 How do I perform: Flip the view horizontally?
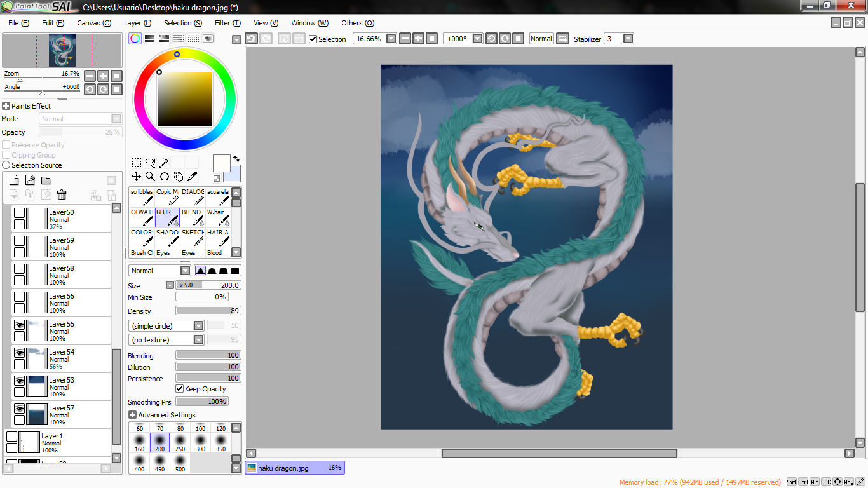562,39
